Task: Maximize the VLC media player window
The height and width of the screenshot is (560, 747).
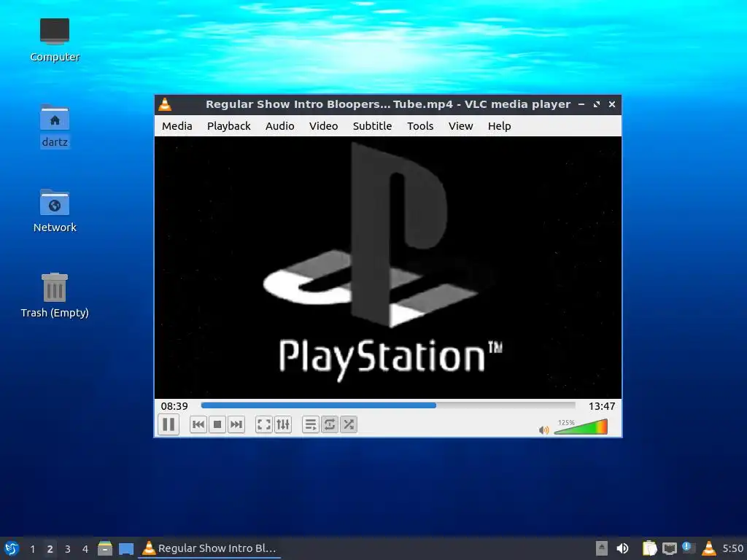Action: [597, 104]
